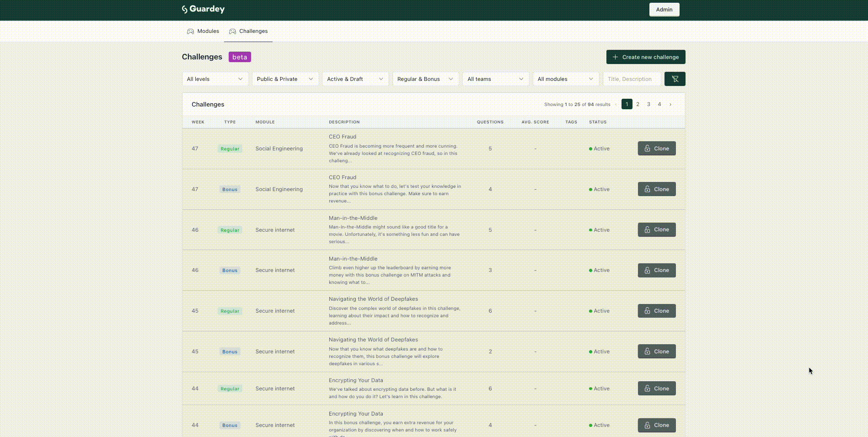
Task: Click the Bonus CEO Fraud title
Action: pos(343,177)
